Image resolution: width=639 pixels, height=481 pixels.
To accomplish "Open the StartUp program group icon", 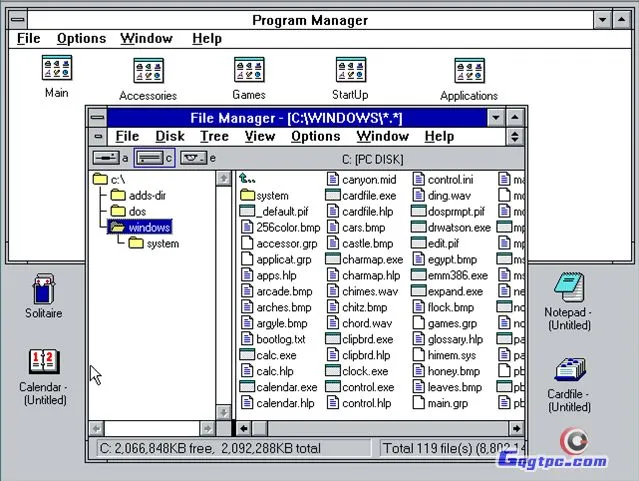I will (350, 70).
